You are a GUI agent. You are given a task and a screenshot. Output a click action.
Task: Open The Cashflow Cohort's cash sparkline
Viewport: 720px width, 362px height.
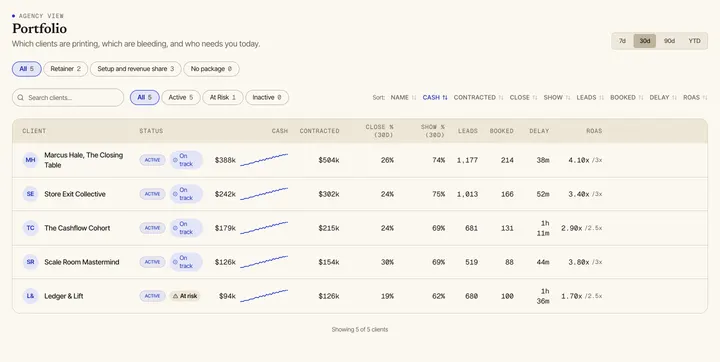[x=264, y=228]
